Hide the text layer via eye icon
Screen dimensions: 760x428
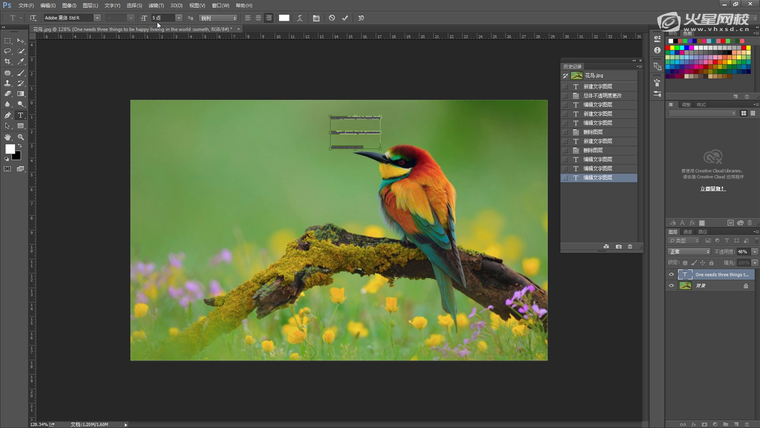click(x=671, y=274)
